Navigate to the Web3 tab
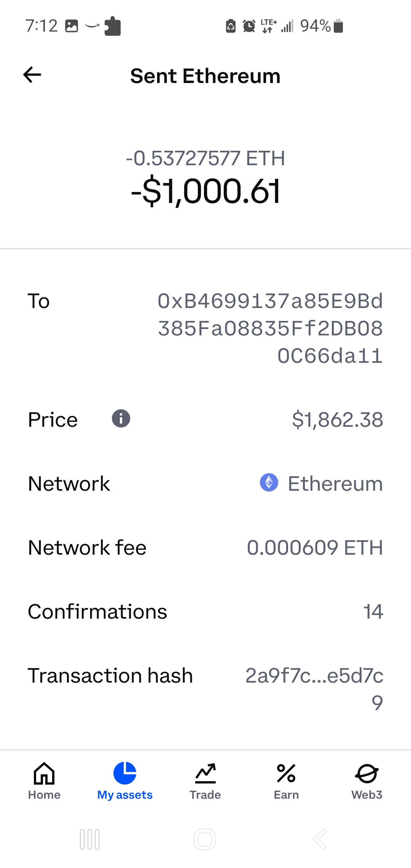The height and width of the screenshot is (868, 411). [367, 781]
